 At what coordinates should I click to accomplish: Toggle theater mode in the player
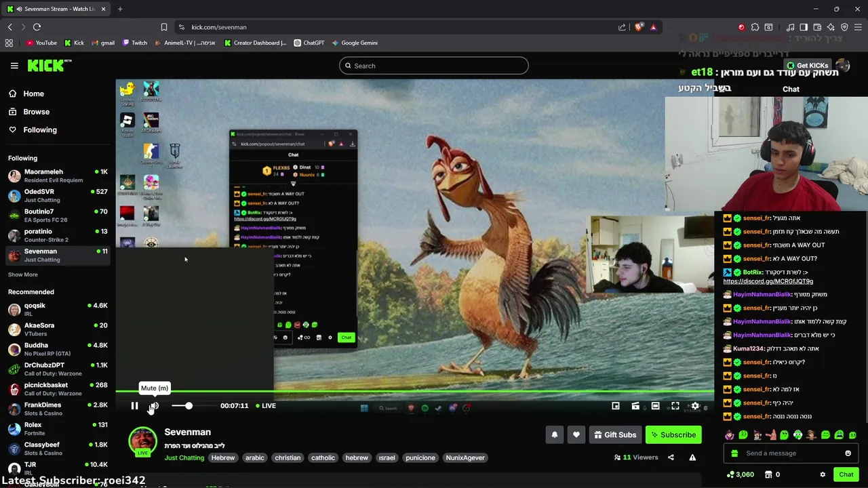(x=655, y=406)
